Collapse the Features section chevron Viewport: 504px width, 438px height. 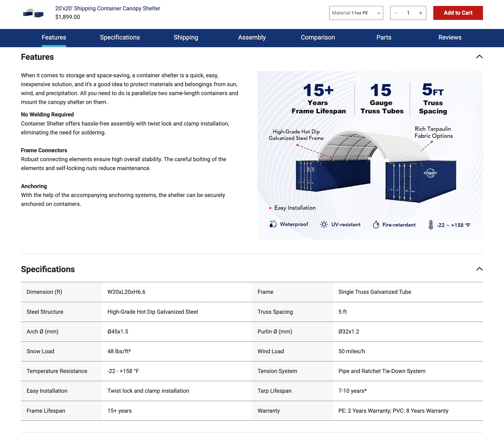[479, 57]
